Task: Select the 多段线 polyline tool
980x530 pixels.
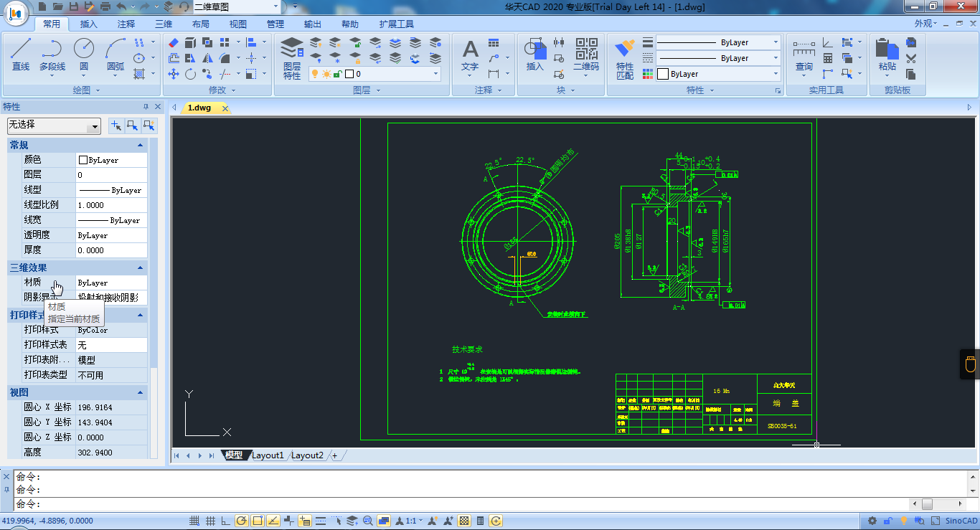Action: [52, 55]
